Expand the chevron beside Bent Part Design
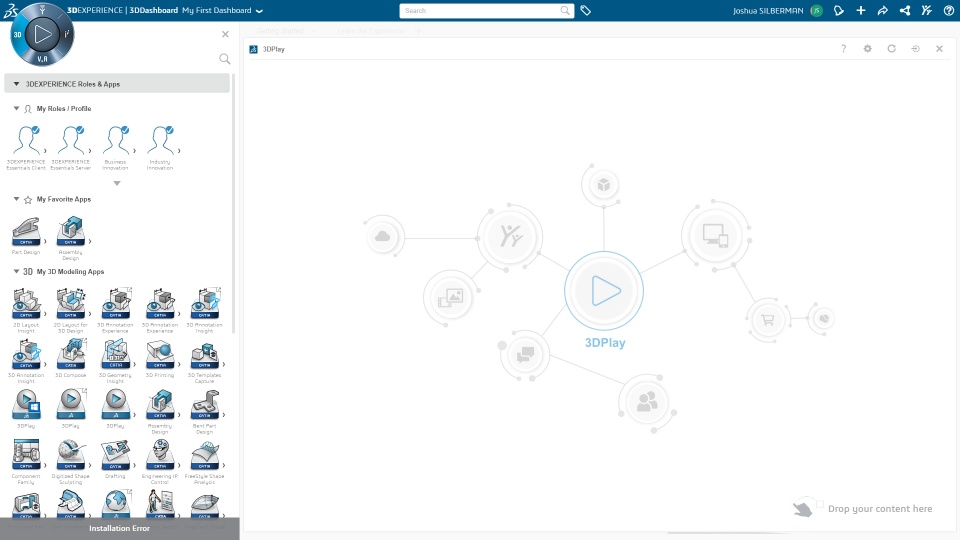The width and height of the screenshot is (960, 540). [223, 415]
